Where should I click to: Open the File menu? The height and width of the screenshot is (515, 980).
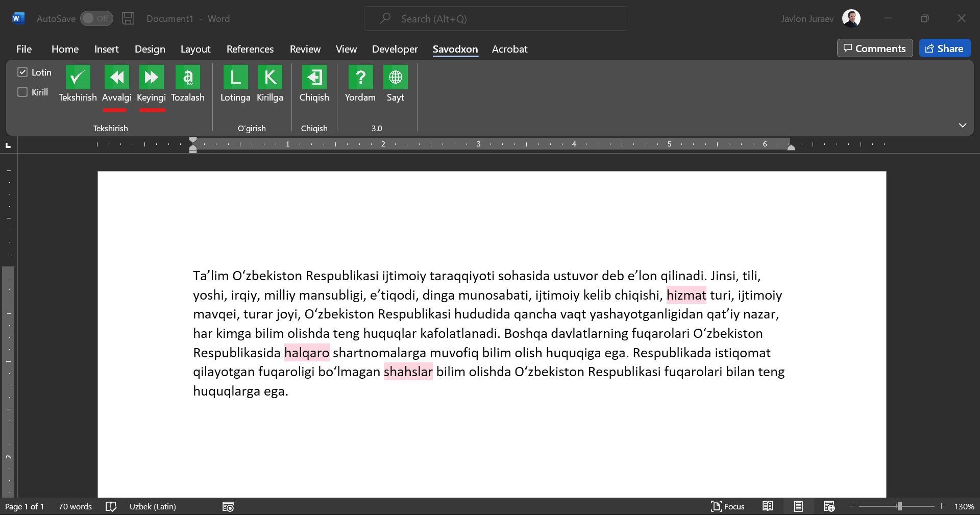[x=24, y=49]
